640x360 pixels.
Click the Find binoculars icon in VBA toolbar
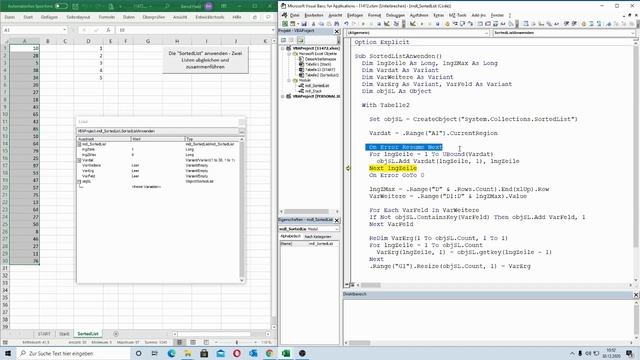[x=337, y=24]
